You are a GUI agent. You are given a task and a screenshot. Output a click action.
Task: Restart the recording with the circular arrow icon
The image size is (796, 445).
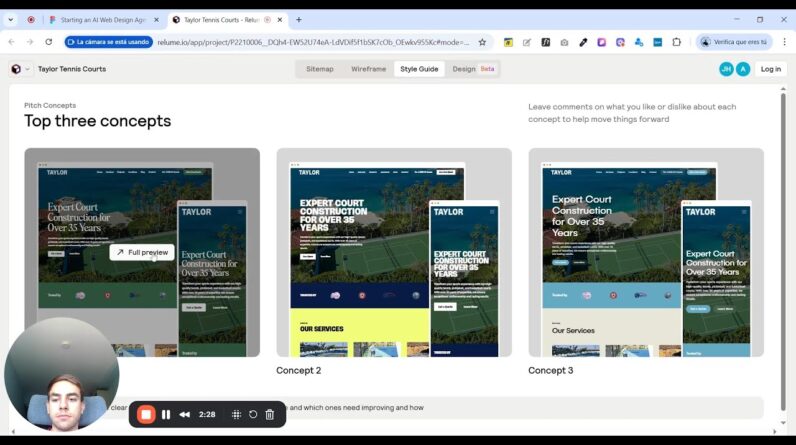tap(253, 414)
